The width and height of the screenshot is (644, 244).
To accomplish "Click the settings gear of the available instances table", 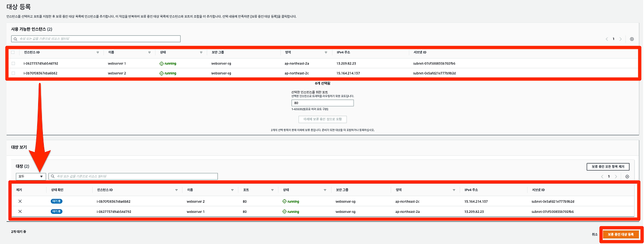I will pyautogui.click(x=631, y=39).
